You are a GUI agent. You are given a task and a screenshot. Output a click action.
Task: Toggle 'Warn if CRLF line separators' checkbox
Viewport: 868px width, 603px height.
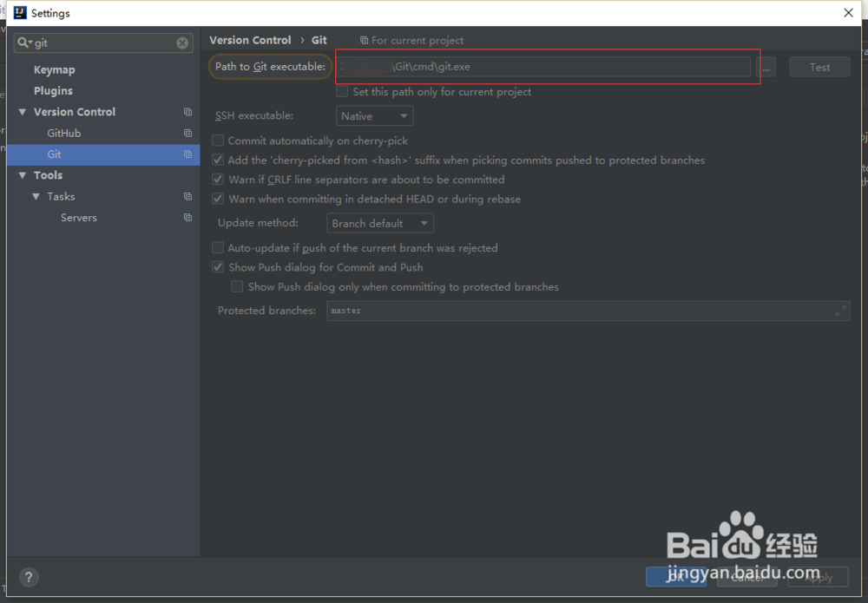pos(218,180)
